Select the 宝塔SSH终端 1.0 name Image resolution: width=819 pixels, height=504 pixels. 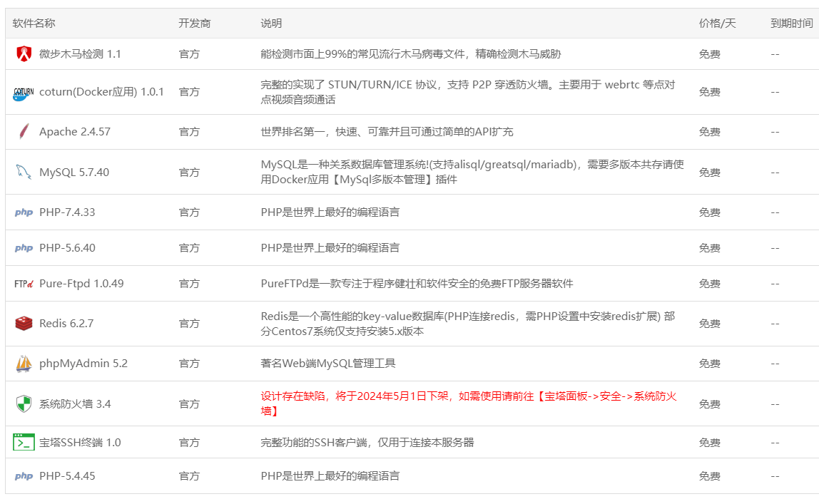pos(80,443)
